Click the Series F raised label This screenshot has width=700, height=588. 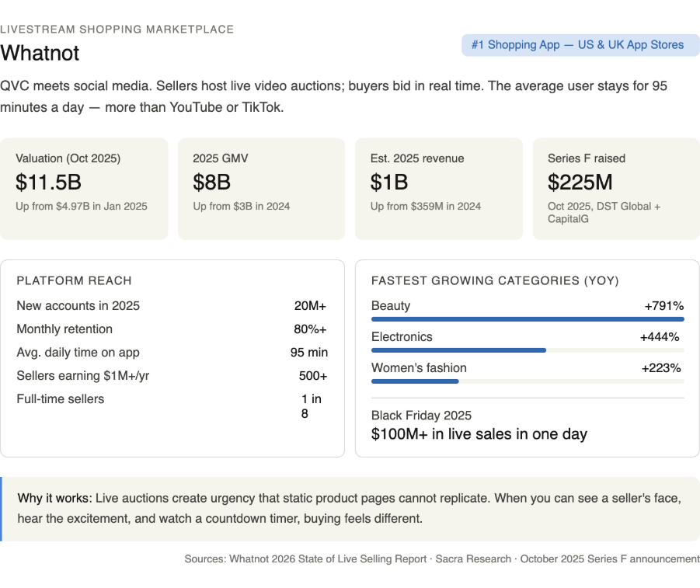pos(586,158)
